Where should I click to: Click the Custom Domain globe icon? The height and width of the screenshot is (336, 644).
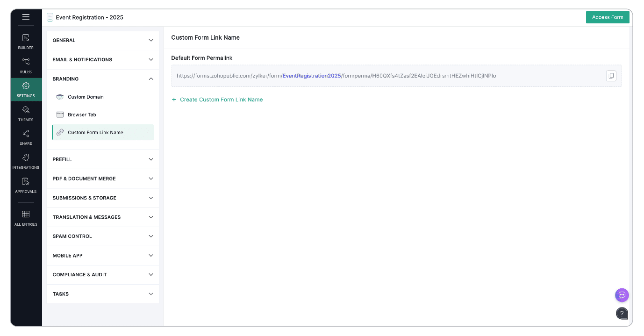(x=60, y=97)
